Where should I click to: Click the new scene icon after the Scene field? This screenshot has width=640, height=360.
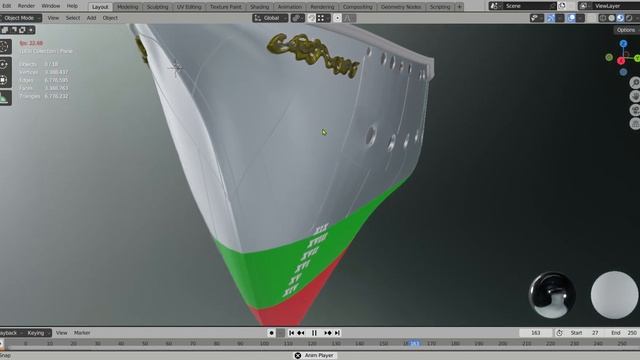(562, 6)
